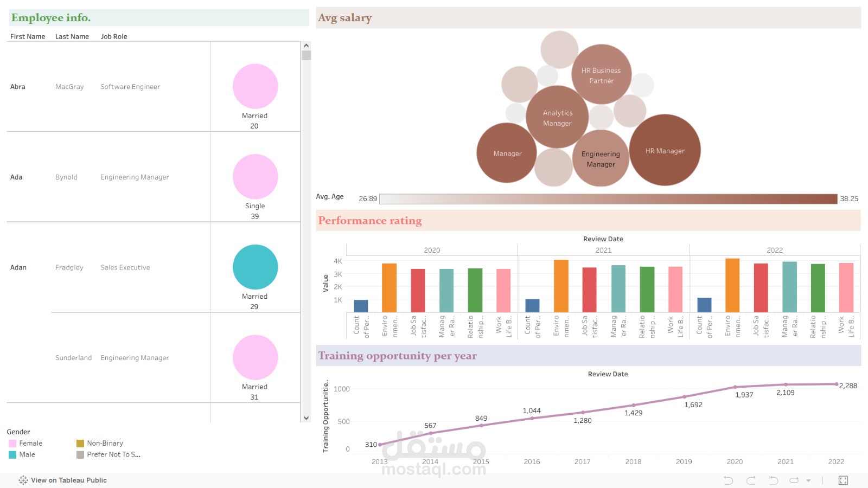Click the First Name column header
Image resolution: width=868 pixels, height=488 pixels.
coord(28,36)
